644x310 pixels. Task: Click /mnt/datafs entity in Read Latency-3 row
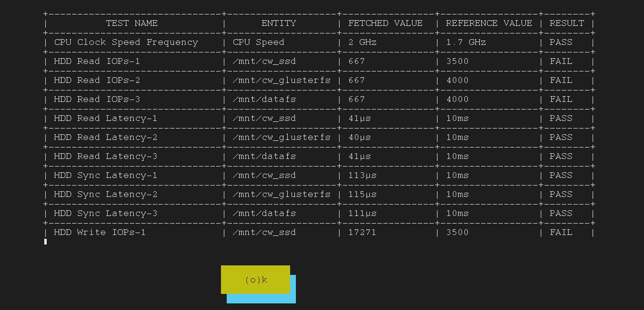click(264, 156)
